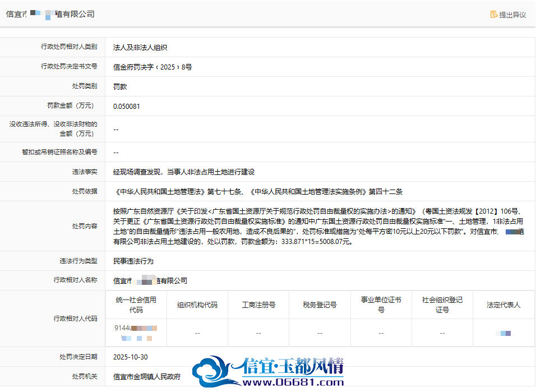Select the 法定代表人 column header
536x392 pixels.
pos(503,305)
